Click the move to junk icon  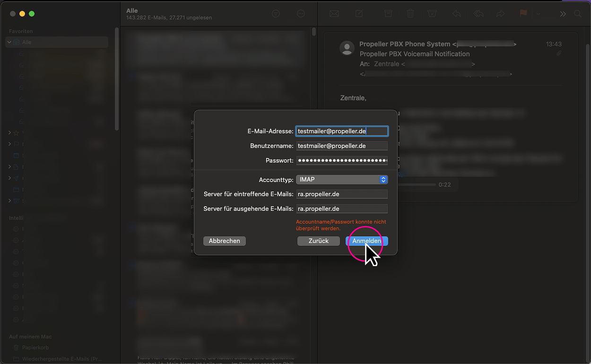(432, 14)
